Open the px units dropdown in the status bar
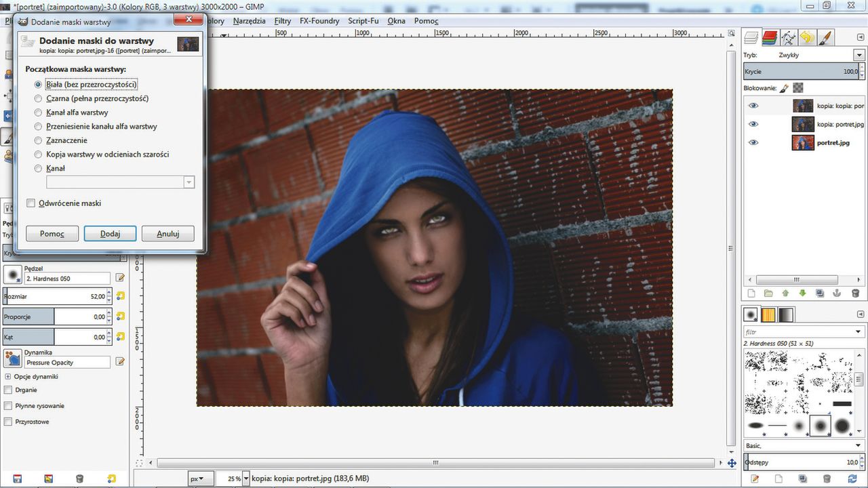 (201, 479)
